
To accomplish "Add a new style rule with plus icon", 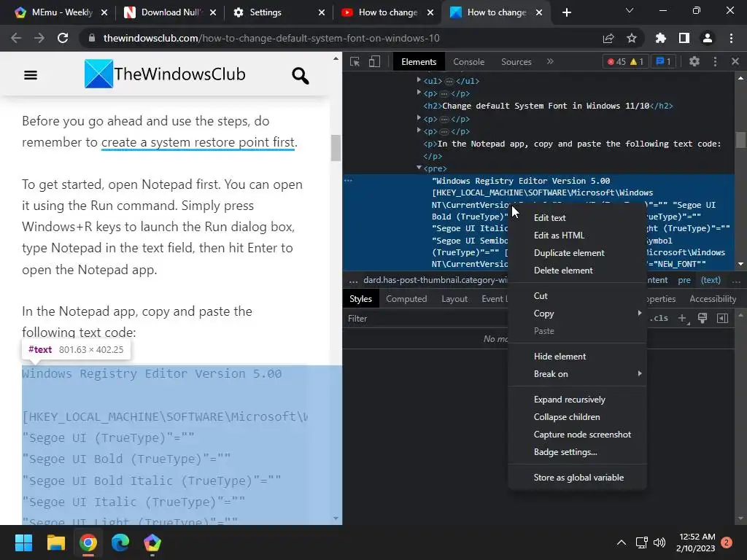I will pos(683,318).
